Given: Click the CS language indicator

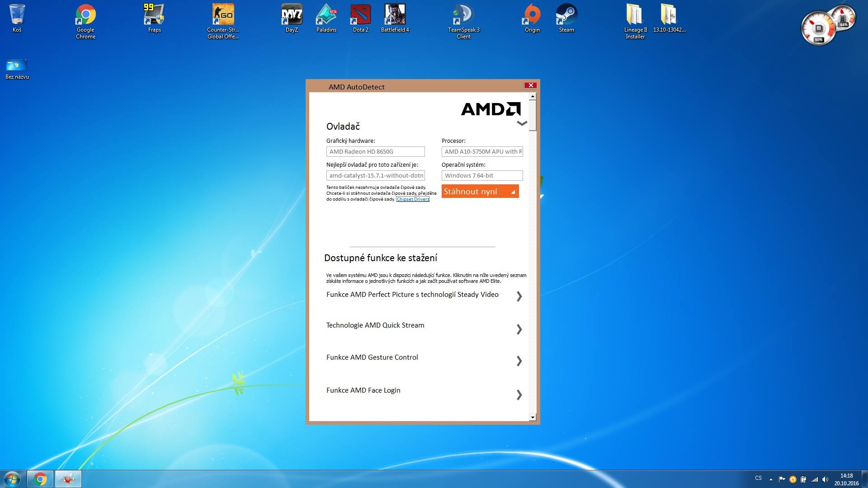Looking at the screenshot, I should point(759,478).
